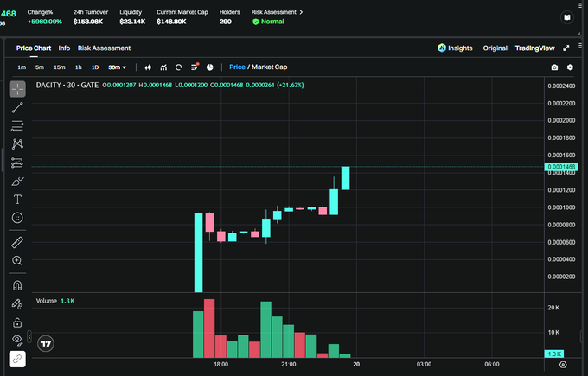The height and width of the screenshot is (376, 588).
Task: Toggle the magnet snap mode
Action: pyautogui.click(x=17, y=285)
